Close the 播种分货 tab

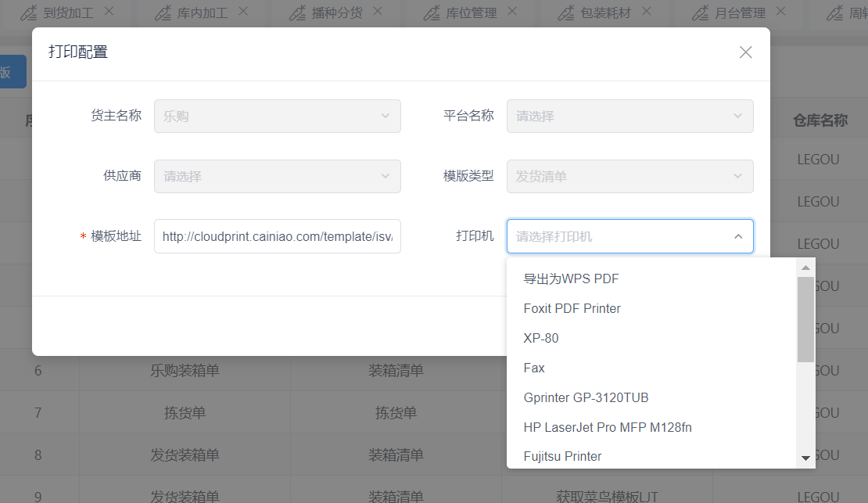(x=378, y=11)
